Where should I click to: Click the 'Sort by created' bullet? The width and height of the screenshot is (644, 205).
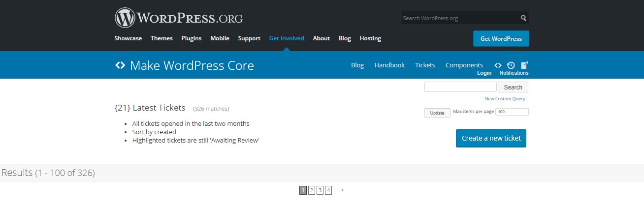(x=154, y=132)
